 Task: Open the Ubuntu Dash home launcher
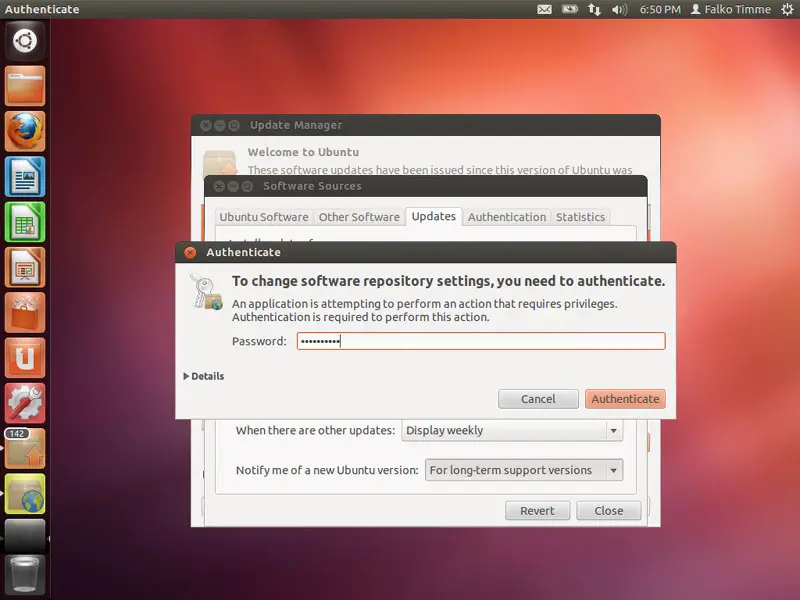pos(24,41)
